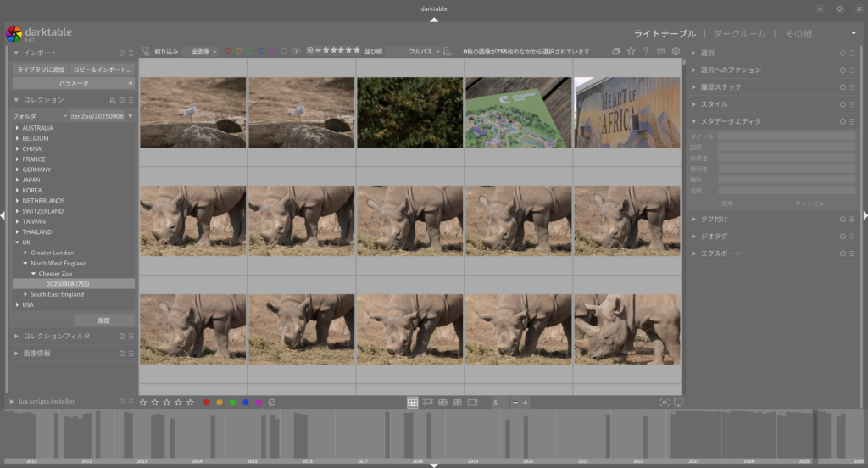Click the ライブラリに追加 button
The width and height of the screenshot is (868, 468).
pos(41,69)
